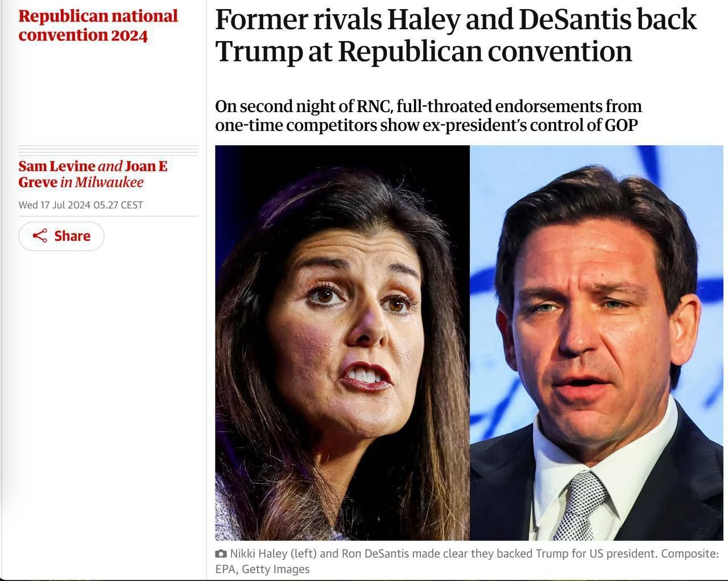Open the Republican national convention 2024 link
Viewport: 728px width, 581px height.
coord(98,26)
